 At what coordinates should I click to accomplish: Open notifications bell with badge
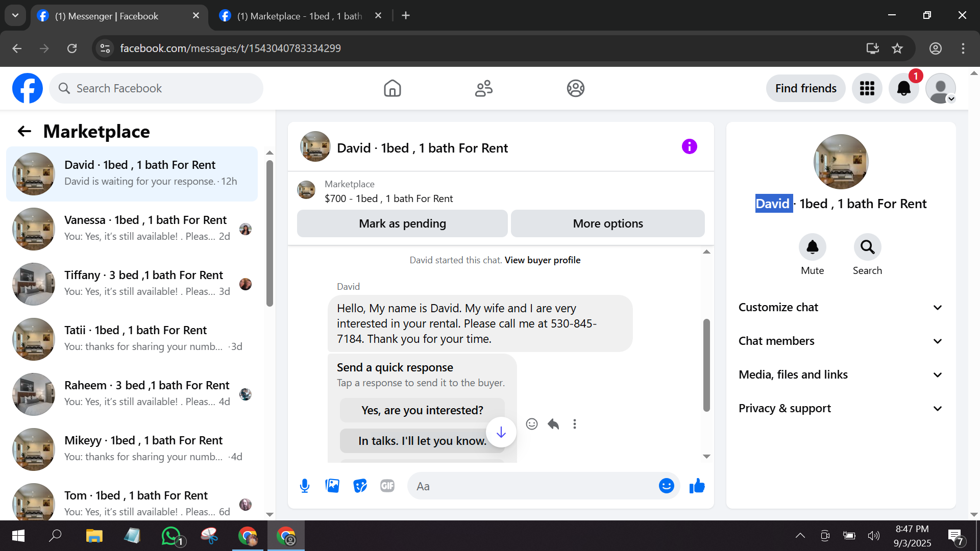pos(904,88)
